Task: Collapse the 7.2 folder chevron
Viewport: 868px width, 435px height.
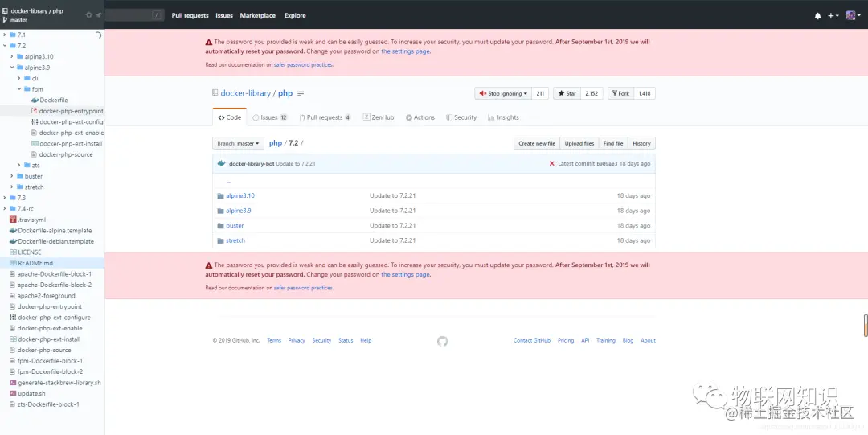Action: click(x=5, y=46)
